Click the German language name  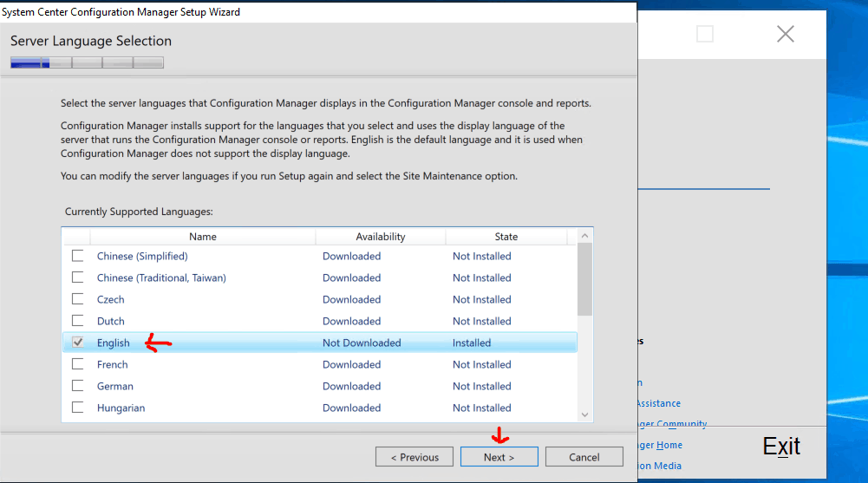(x=114, y=386)
